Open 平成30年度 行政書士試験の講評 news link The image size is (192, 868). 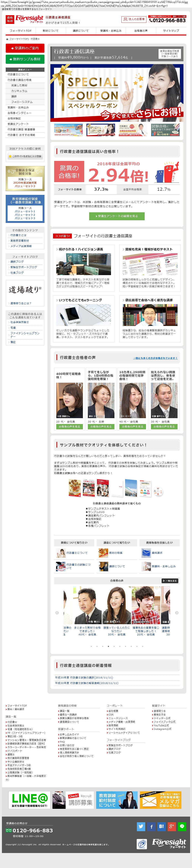(84, 678)
